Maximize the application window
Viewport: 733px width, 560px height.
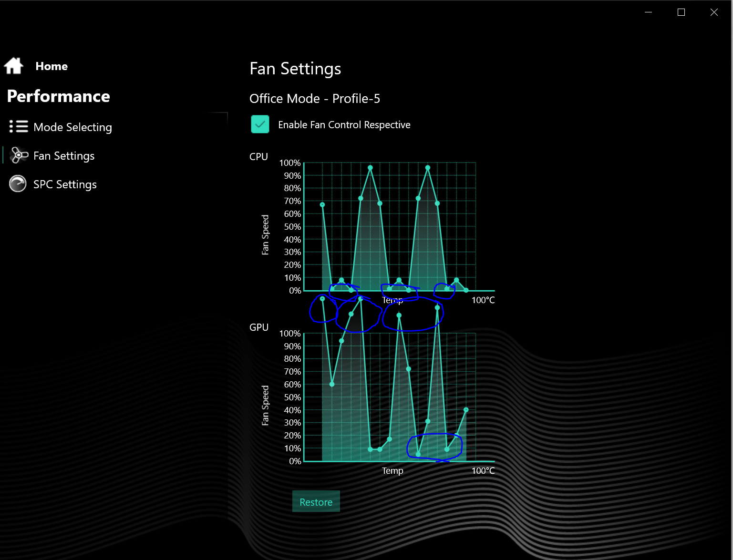pos(681,12)
